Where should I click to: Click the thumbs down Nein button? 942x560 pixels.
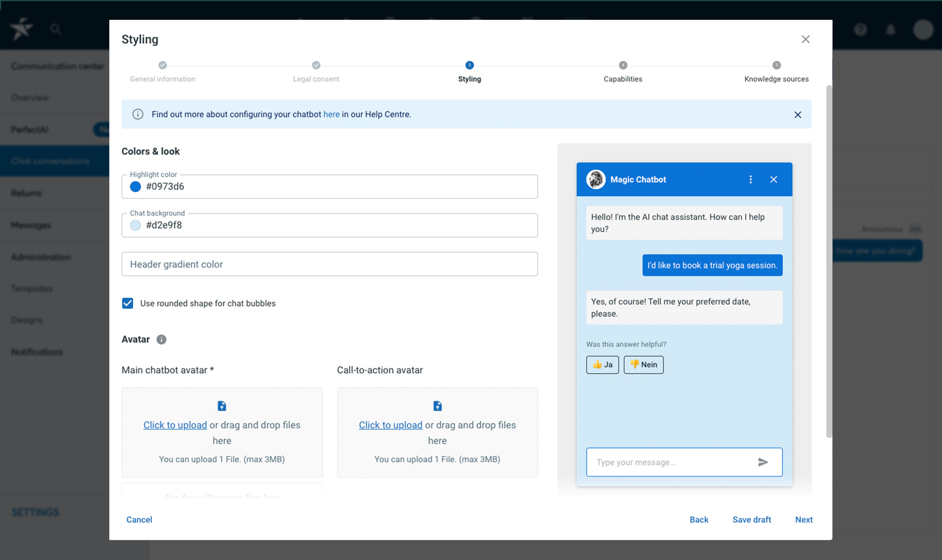643,365
